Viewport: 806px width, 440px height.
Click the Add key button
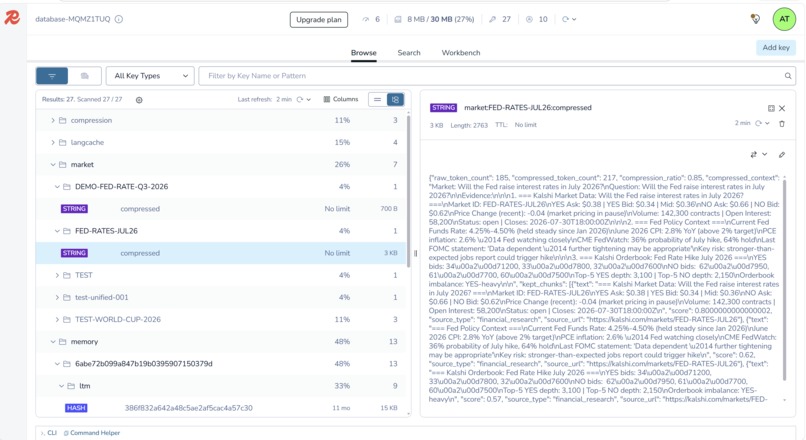click(776, 48)
